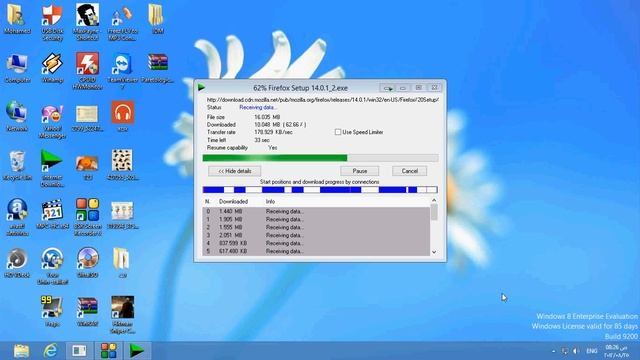Image resolution: width=640 pixels, height=360 pixels.
Task: Cancel the Firefox Setup download
Action: (409, 171)
